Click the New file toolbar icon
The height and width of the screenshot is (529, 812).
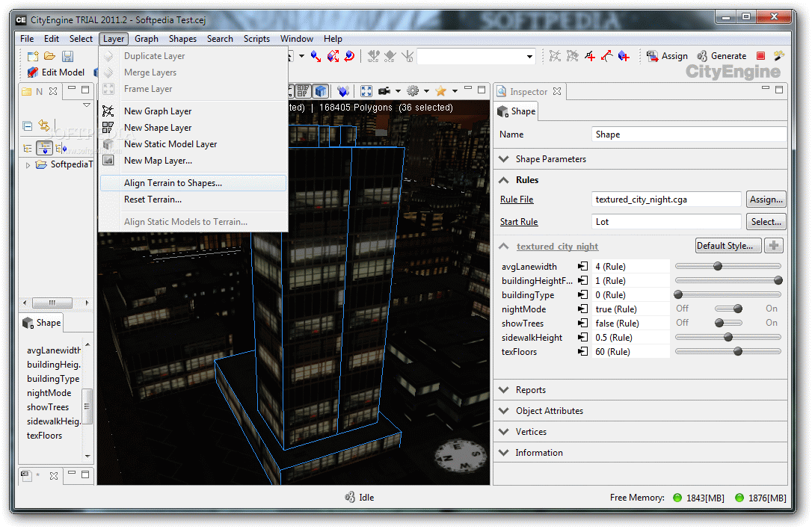[x=33, y=57]
